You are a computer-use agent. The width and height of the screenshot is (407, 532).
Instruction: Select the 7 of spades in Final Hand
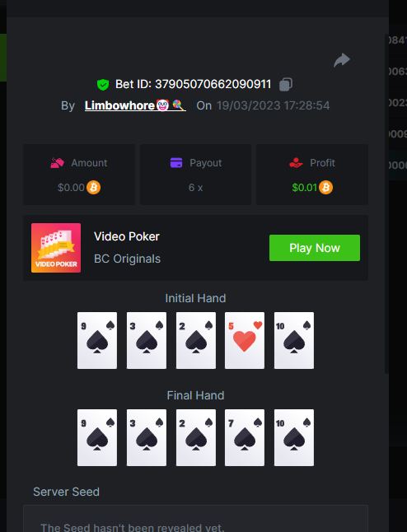[245, 437]
